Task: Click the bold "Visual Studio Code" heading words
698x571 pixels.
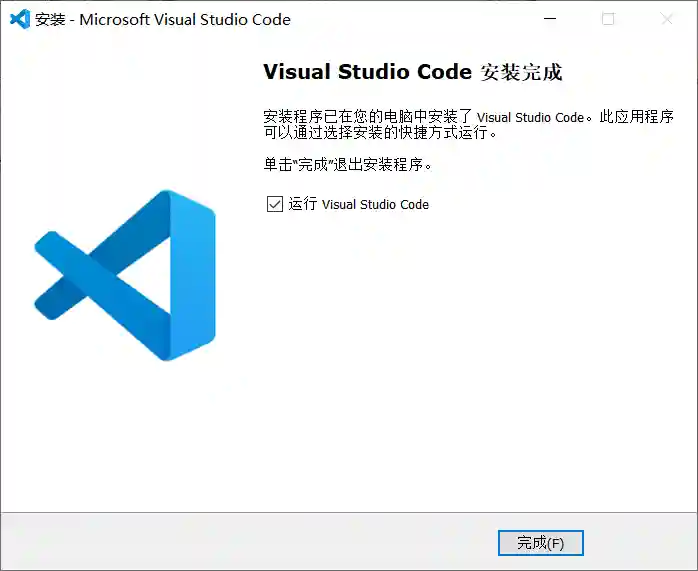Action: 366,72
